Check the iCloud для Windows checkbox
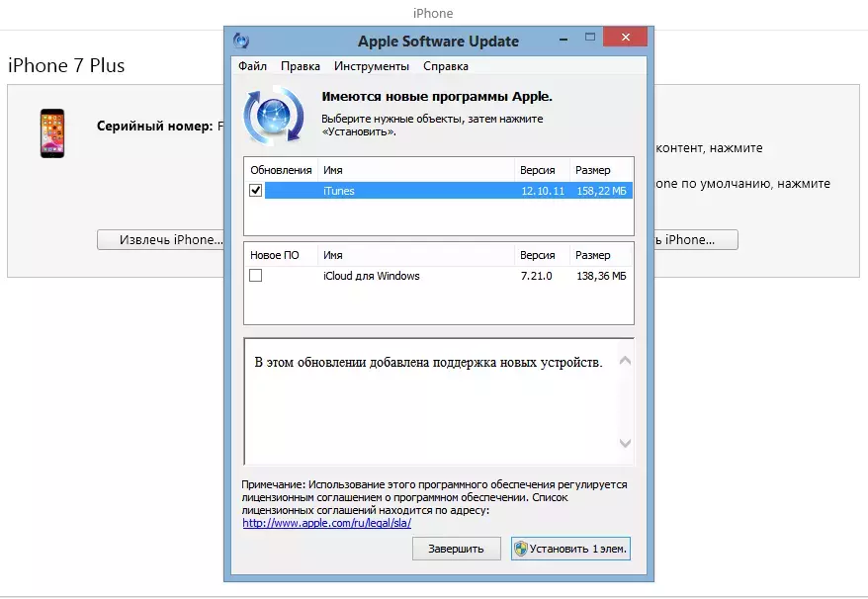 point(255,275)
